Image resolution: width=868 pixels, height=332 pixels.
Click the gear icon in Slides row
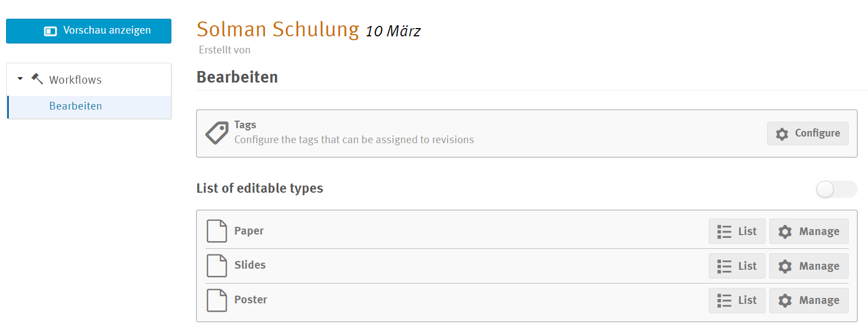pos(785,266)
